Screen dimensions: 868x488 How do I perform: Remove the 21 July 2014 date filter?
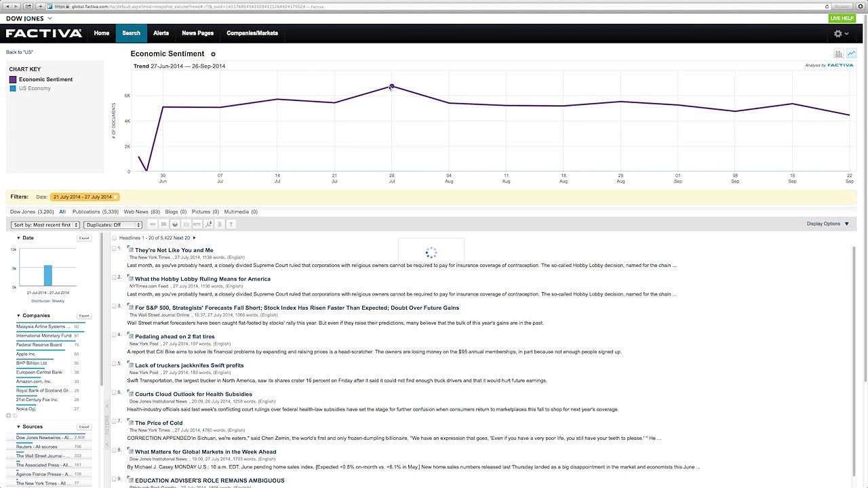[116, 197]
